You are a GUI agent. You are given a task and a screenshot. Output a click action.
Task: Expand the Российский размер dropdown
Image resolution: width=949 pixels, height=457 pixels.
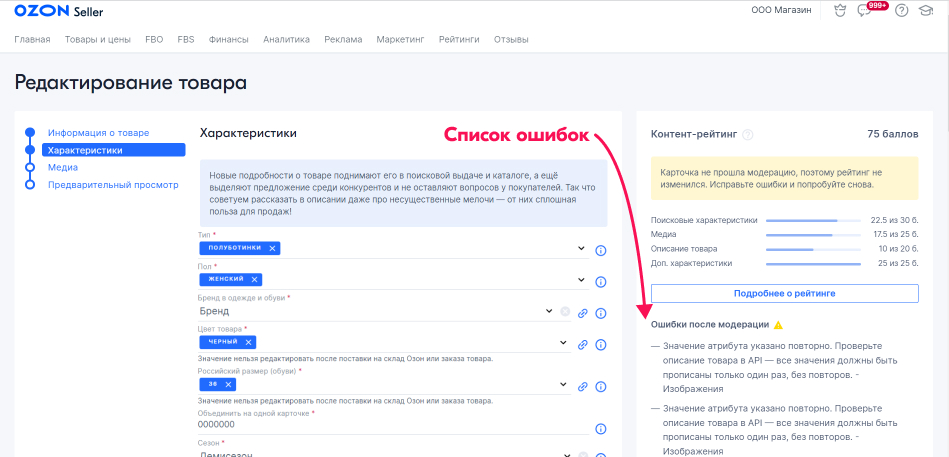563,384
